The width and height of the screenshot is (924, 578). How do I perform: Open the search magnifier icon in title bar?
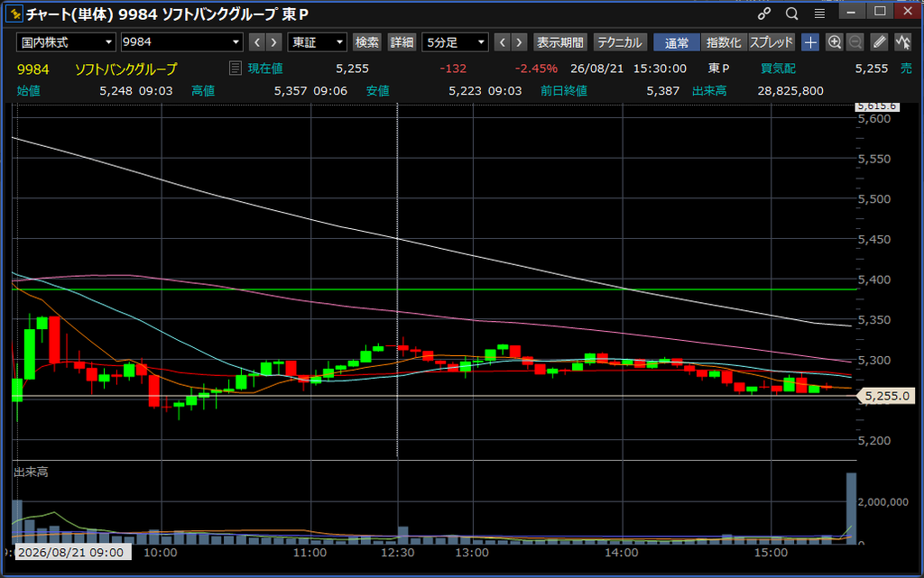point(792,13)
